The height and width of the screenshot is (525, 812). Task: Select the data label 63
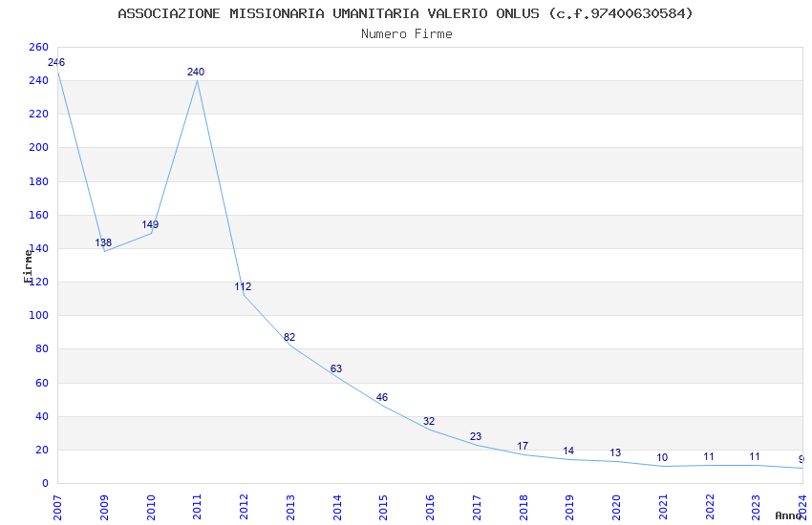coord(336,368)
